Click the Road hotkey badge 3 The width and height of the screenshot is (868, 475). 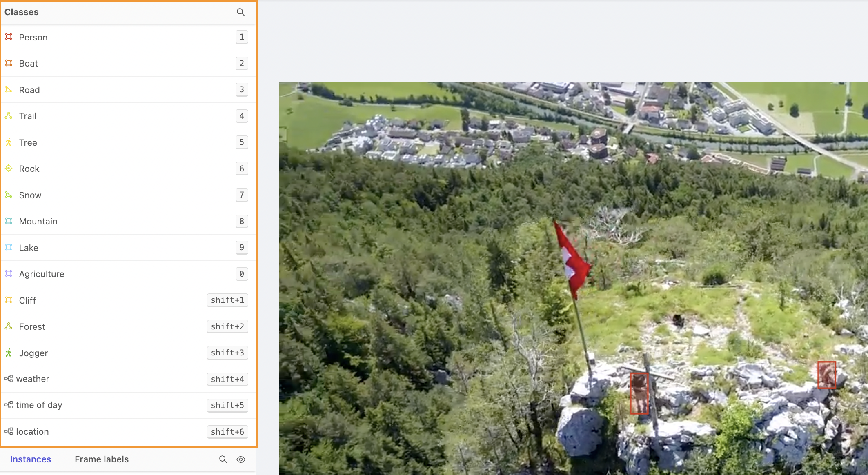coord(242,89)
